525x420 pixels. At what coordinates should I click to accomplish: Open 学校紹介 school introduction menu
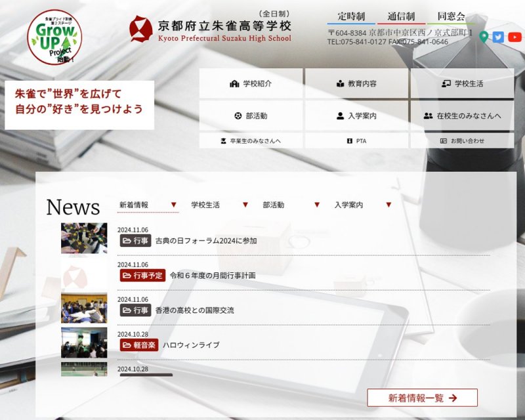251,84
